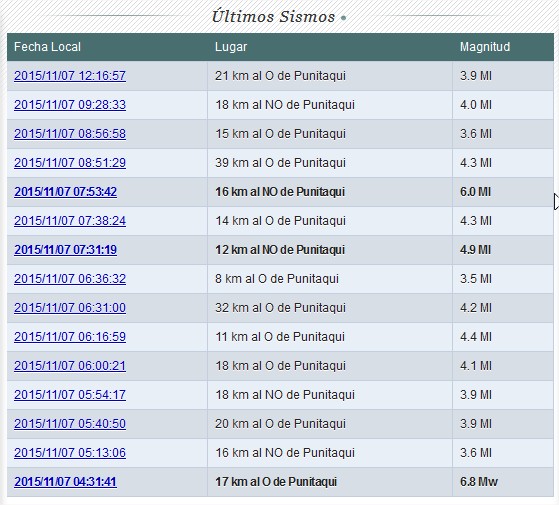This screenshot has width=559, height=505.
Task: Open the 2015/11/07 12:16:57 earthquake link
Action: coord(70,76)
